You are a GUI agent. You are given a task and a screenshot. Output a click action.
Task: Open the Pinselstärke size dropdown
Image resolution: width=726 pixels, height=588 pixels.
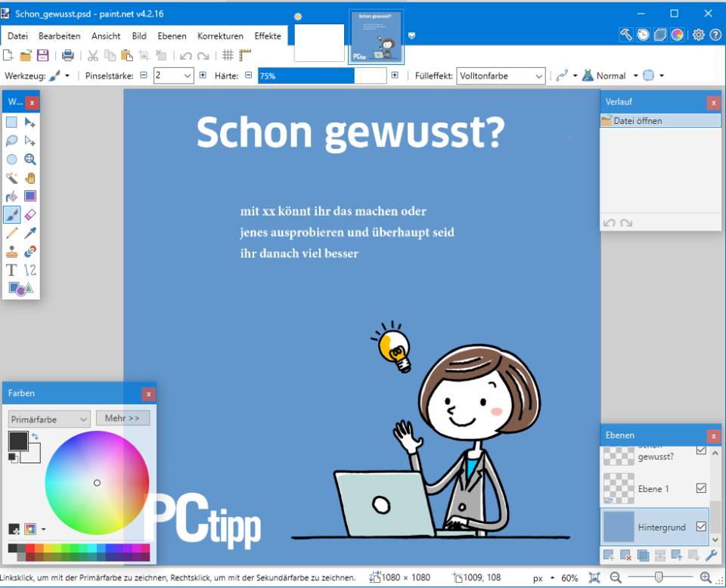pyautogui.click(x=186, y=76)
